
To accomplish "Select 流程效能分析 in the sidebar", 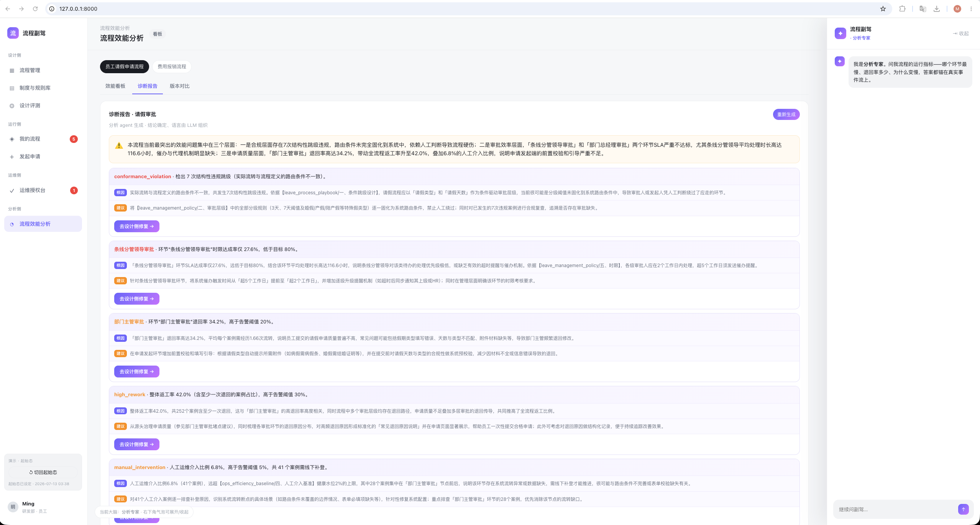I will [43, 224].
